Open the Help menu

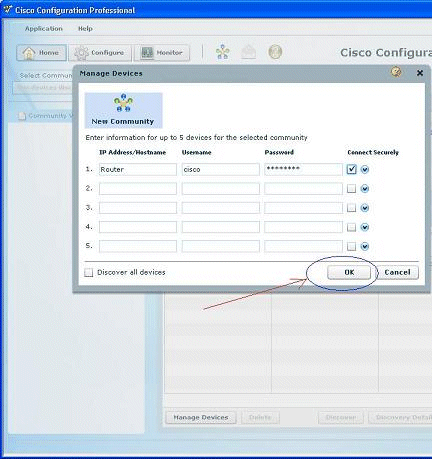click(x=85, y=29)
